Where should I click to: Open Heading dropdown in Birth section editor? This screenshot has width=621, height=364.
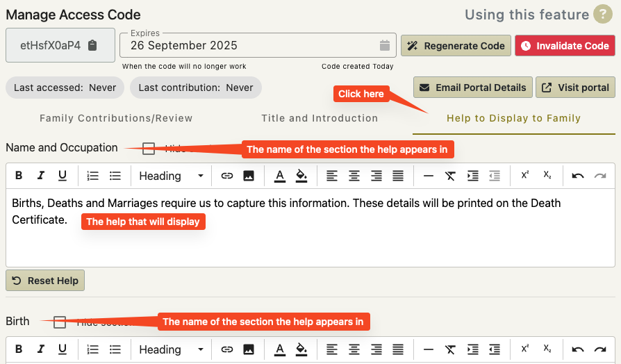tap(171, 349)
